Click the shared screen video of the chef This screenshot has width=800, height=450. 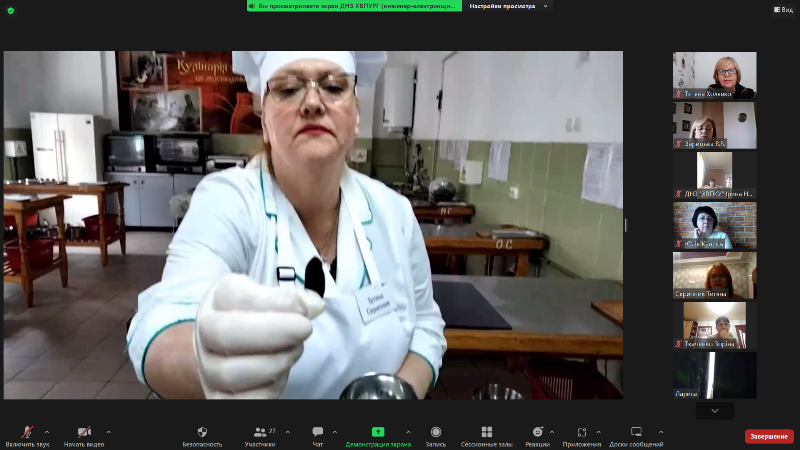click(313, 225)
